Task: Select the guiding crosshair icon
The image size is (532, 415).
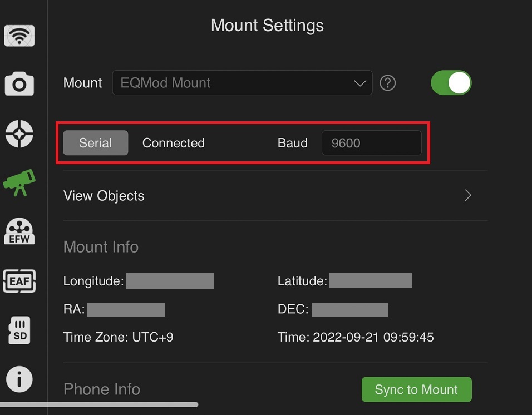Action: tap(19, 134)
